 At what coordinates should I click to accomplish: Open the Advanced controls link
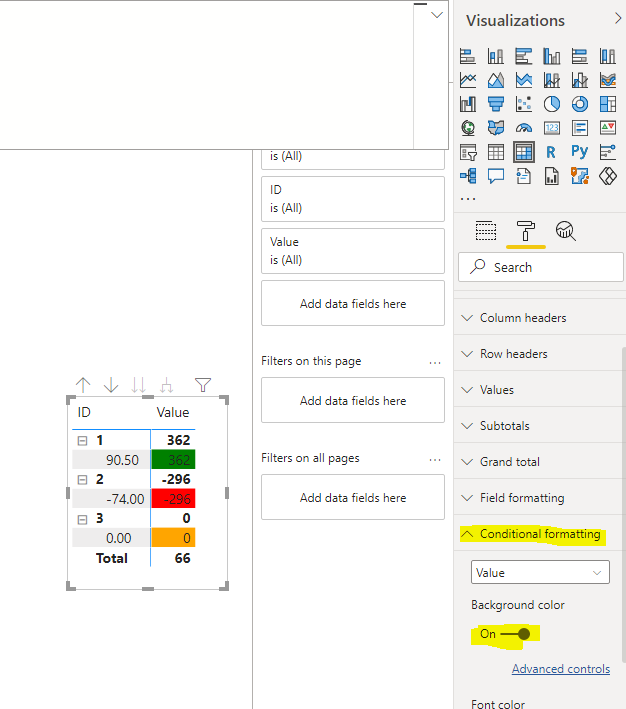[561, 669]
